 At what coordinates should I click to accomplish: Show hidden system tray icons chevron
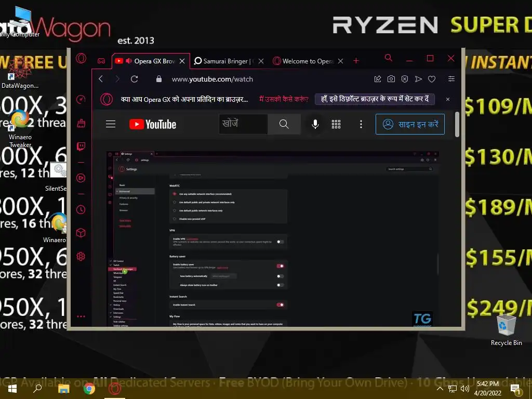click(440, 389)
